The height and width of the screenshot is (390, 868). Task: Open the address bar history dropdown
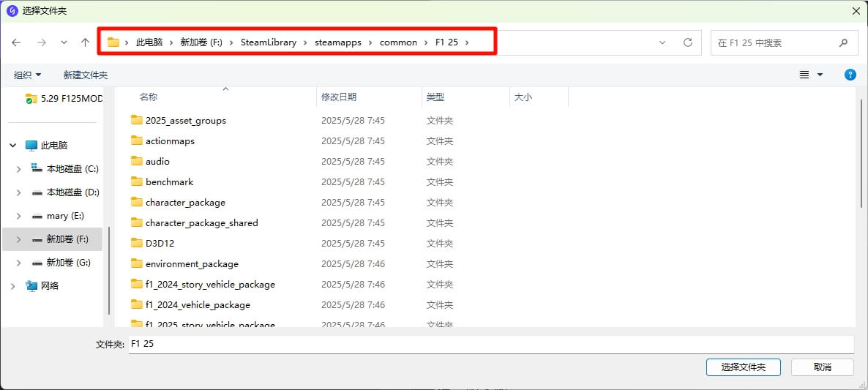662,42
